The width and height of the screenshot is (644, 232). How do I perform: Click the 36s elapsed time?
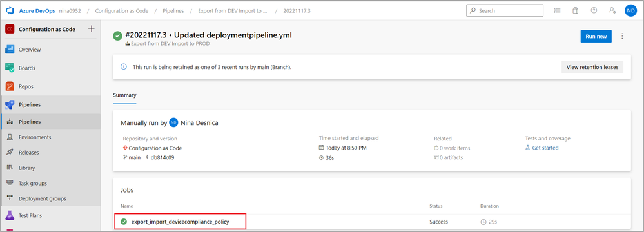pos(330,157)
